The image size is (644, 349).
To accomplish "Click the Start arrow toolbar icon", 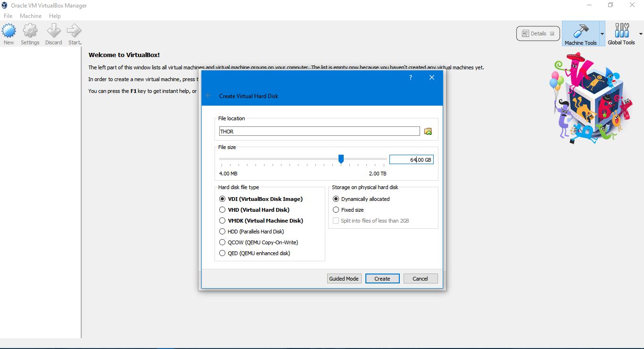I will (74, 32).
